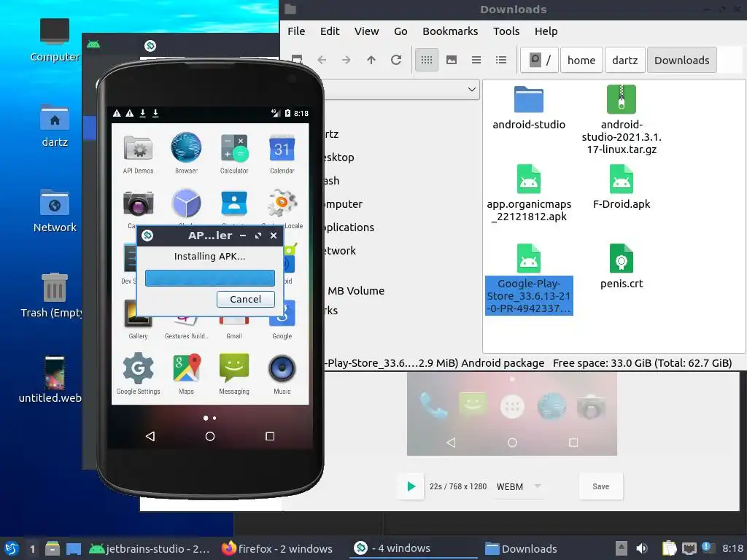
Task: Open API Demos app on emulator
Action: tap(138, 153)
